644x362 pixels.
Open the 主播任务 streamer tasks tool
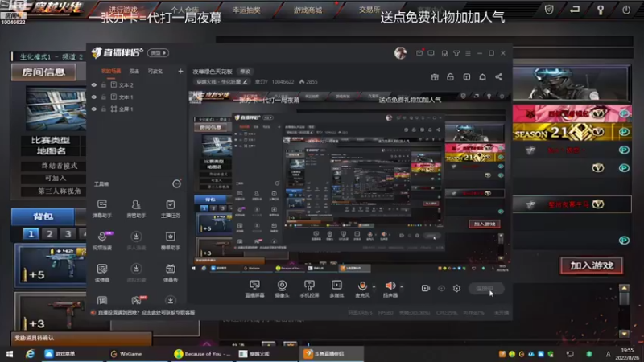pyautogui.click(x=170, y=208)
